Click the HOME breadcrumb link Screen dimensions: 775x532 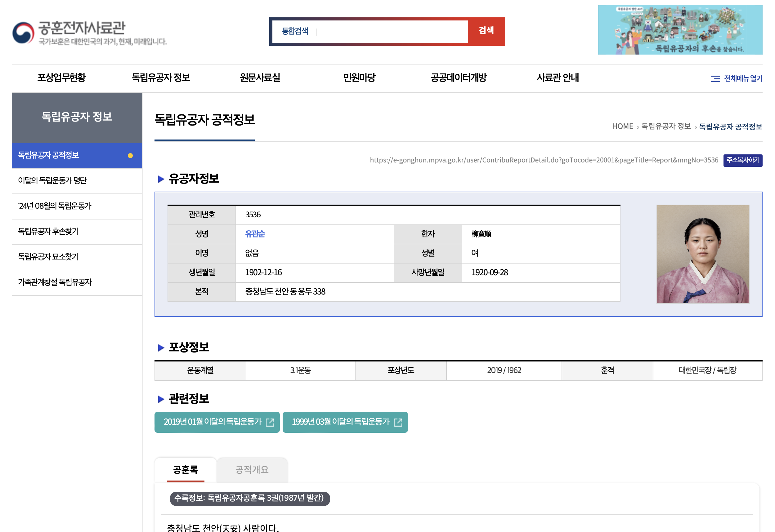[622, 126]
